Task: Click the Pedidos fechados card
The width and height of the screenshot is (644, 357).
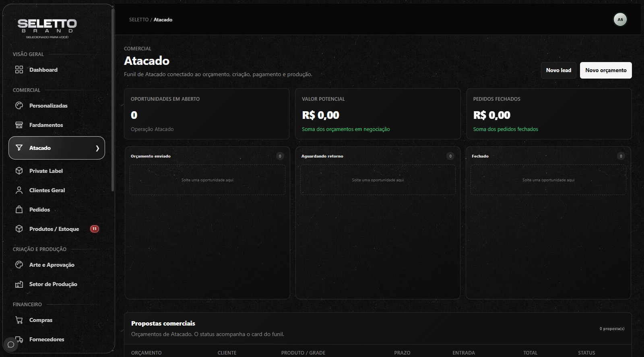Action: coord(549,114)
